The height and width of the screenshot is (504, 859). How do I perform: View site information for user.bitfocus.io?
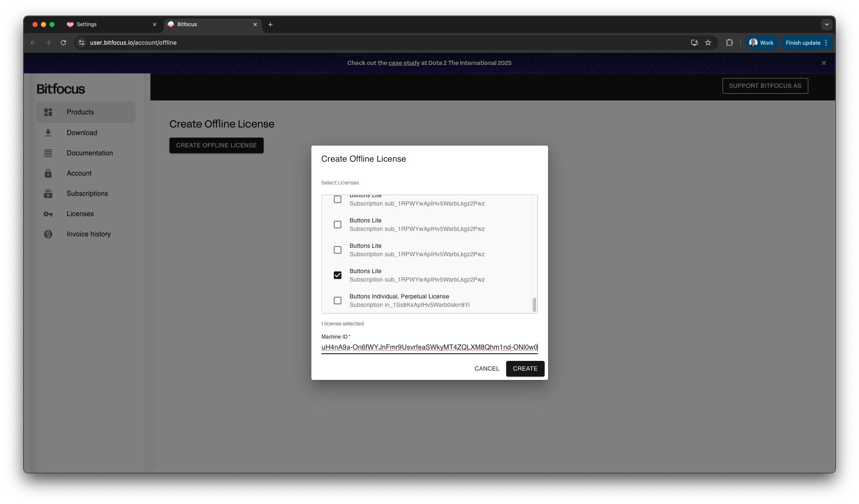pyautogui.click(x=82, y=43)
